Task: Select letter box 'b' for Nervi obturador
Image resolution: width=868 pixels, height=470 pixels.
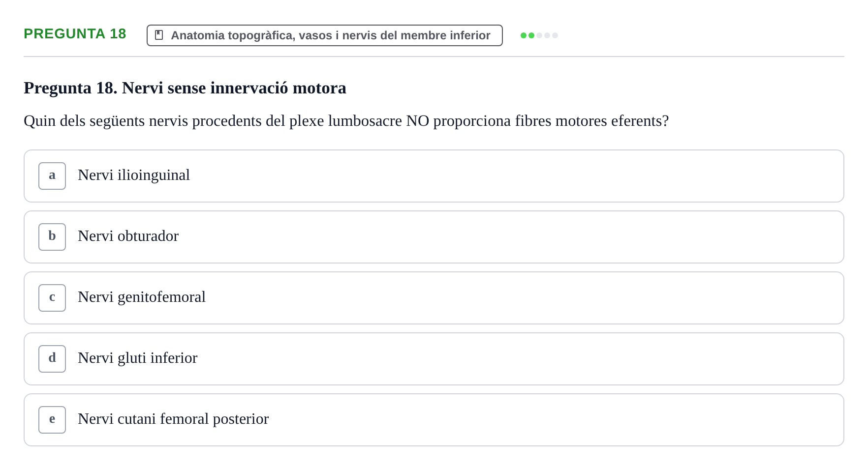Action: pos(52,237)
